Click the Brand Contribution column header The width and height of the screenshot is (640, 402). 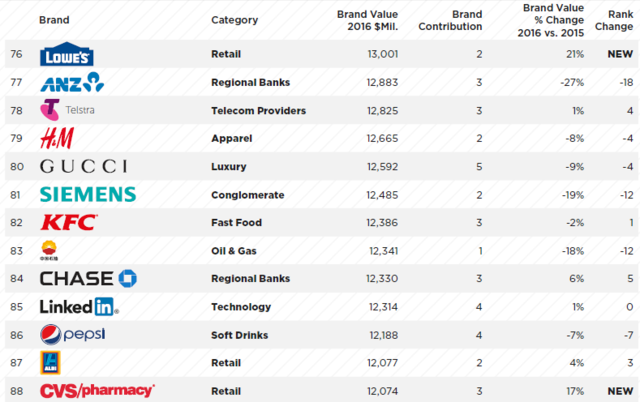click(450, 20)
